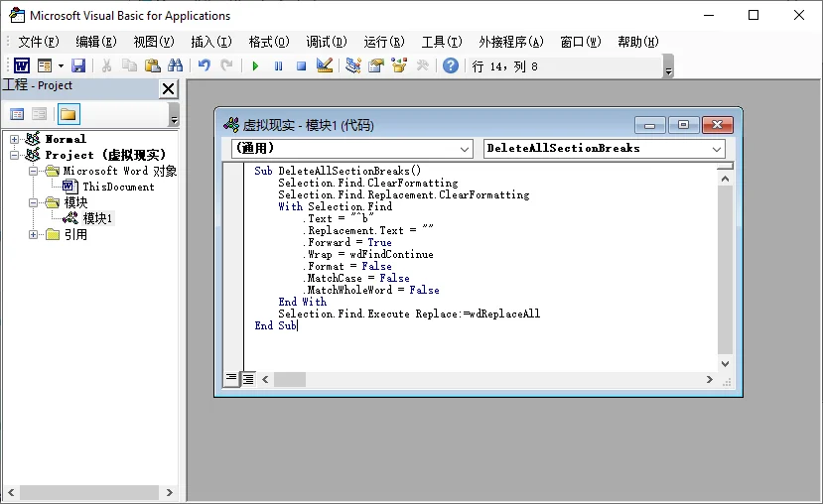This screenshot has width=823, height=504.
Task: Maximize the 模块1 code window
Action: (683, 125)
